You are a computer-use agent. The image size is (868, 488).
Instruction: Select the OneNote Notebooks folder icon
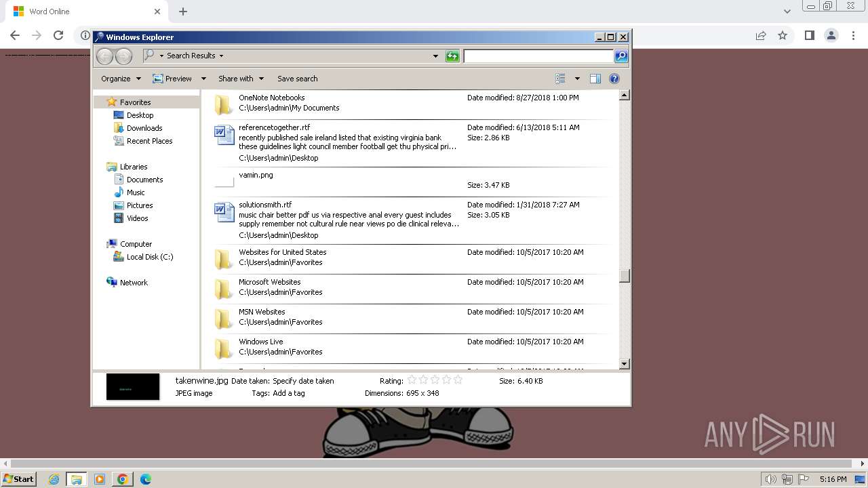[x=223, y=105]
